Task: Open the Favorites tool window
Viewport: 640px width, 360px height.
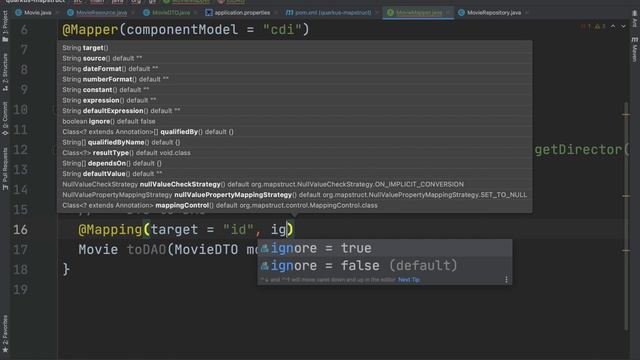Action: (5, 334)
